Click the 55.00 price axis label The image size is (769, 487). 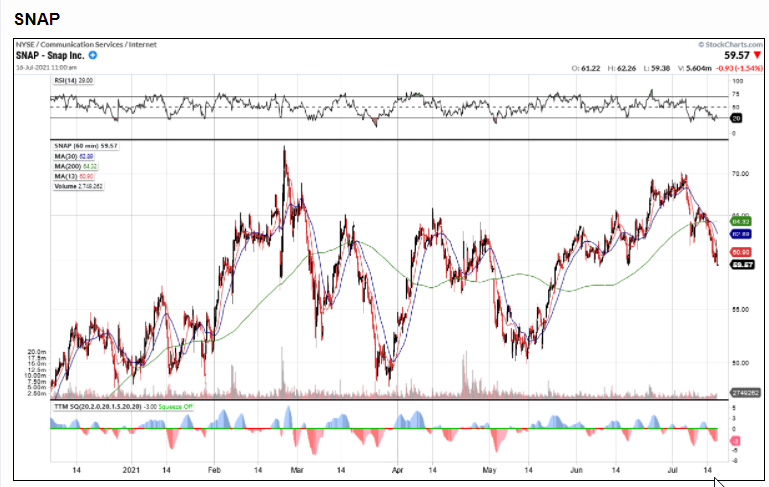click(740, 309)
